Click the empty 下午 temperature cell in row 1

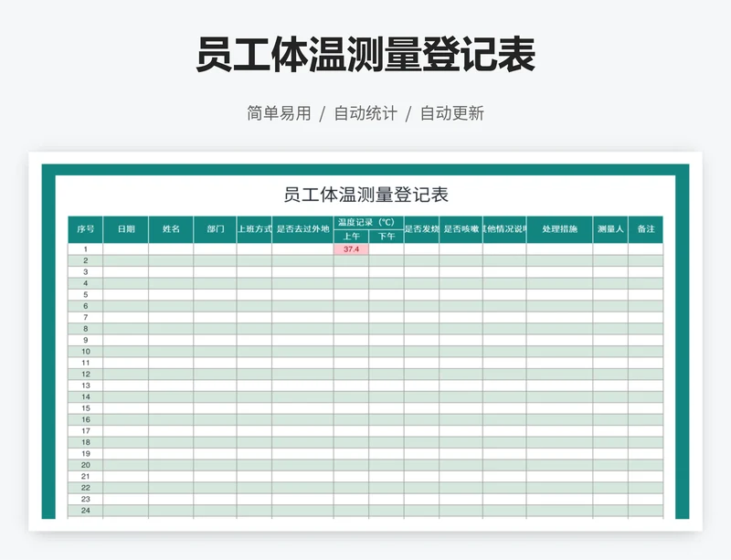(386, 249)
